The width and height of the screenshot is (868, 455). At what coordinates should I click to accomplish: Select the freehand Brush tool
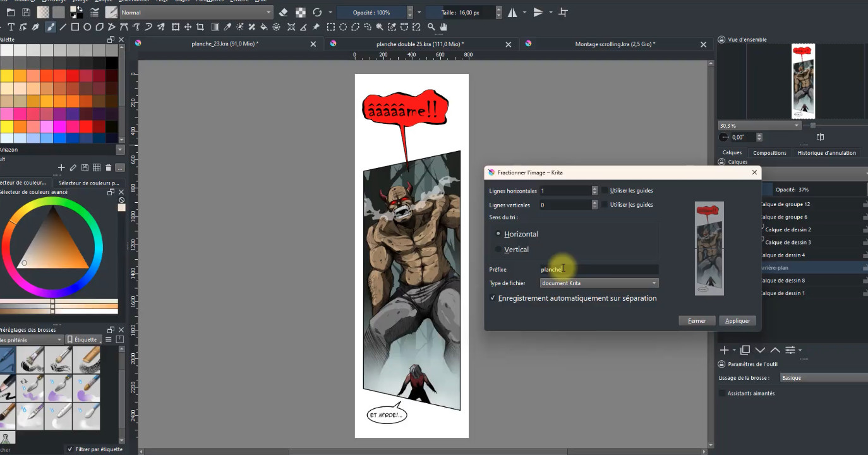51,27
